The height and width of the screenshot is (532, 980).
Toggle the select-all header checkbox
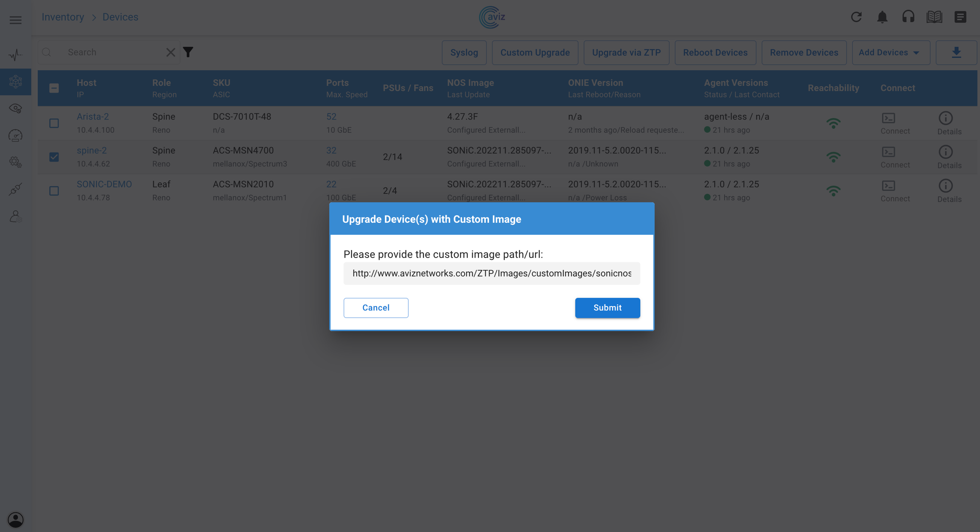point(54,88)
